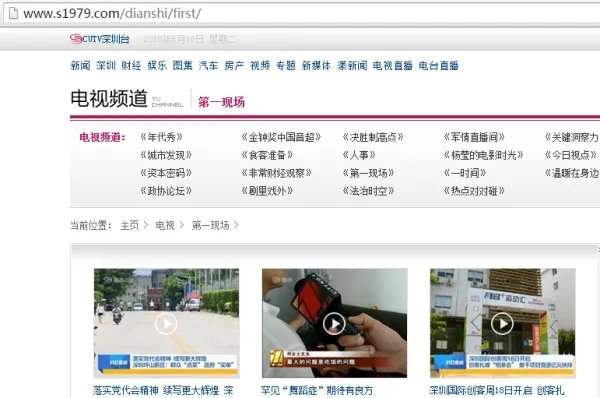Open the 《今日视点》 program link
The image size is (600, 398).
click(x=571, y=155)
